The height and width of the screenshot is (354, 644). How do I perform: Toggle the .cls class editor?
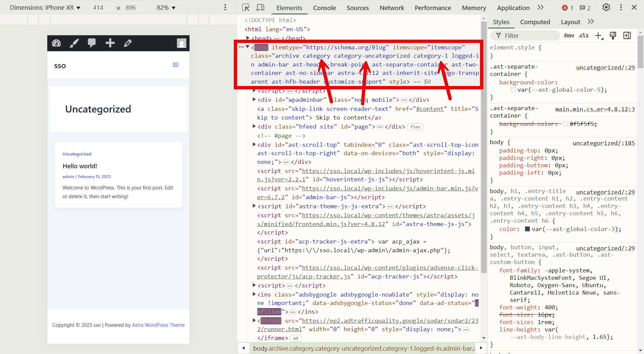coord(584,36)
